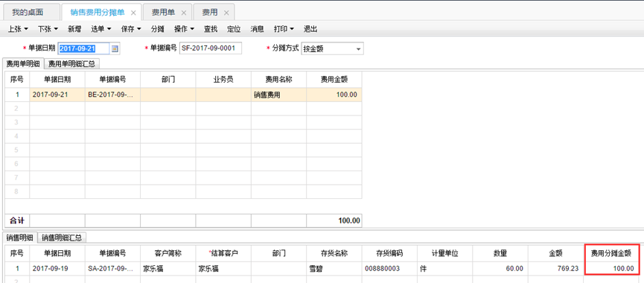The height and width of the screenshot is (283, 644).
Task: Close the 费用单 tab
Action: pos(184,13)
